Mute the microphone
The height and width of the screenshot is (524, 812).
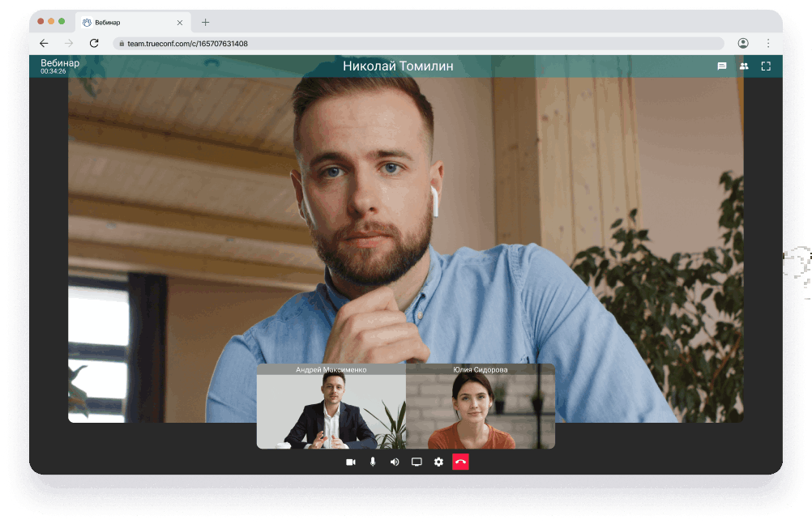click(373, 462)
